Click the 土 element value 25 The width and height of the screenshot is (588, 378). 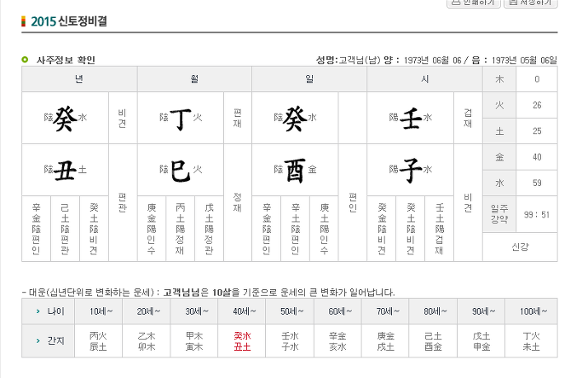537,131
